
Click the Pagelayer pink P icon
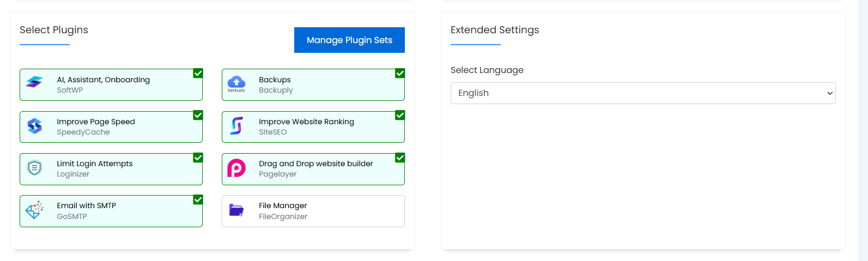coord(236,168)
